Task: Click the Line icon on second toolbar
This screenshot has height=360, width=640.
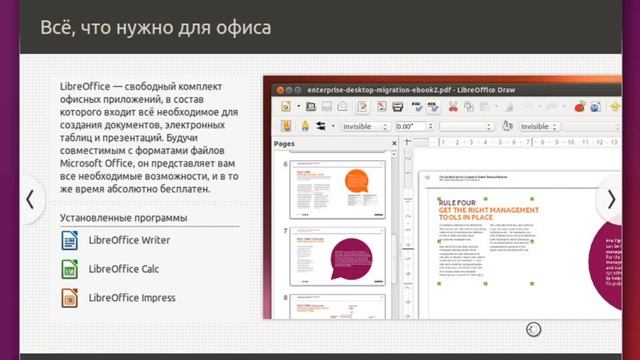Action: pyautogui.click(x=286, y=126)
